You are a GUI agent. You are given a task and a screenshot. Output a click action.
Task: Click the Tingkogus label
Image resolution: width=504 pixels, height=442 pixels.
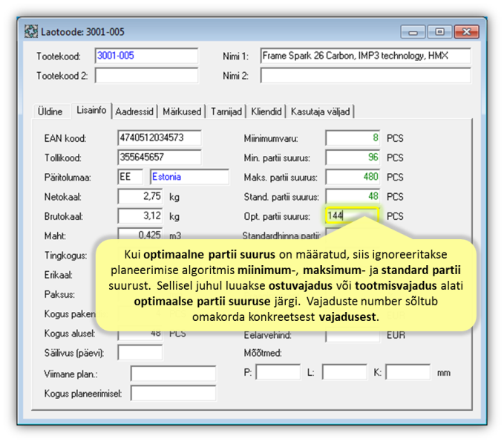(65, 256)
